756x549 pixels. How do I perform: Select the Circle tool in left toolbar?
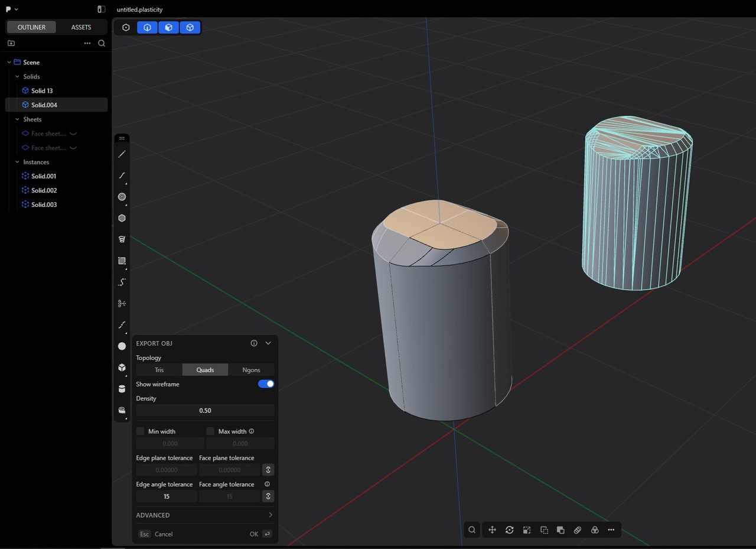point(122,197)
